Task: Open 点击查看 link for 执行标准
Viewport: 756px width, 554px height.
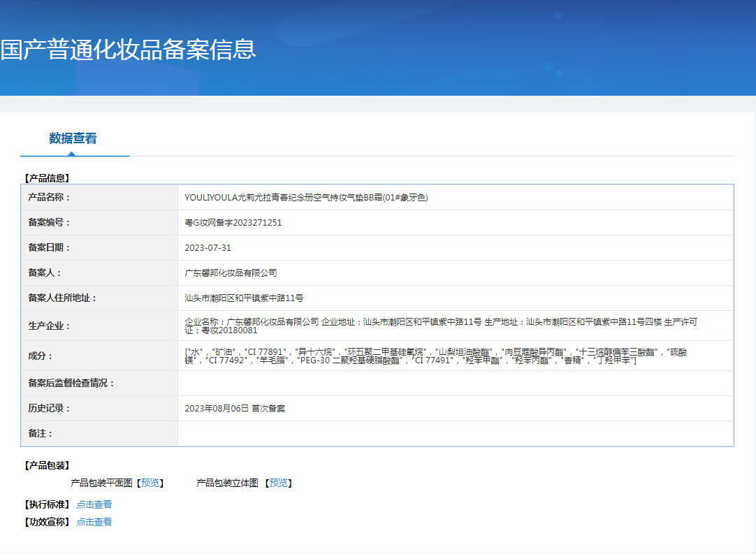Action: (x=94, y=504)
